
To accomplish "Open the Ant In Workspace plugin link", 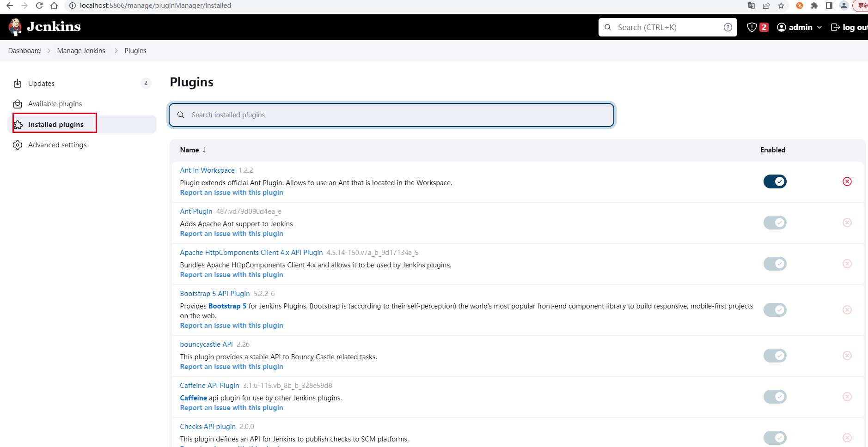I will pyautogui.click(x=207, y=170).
